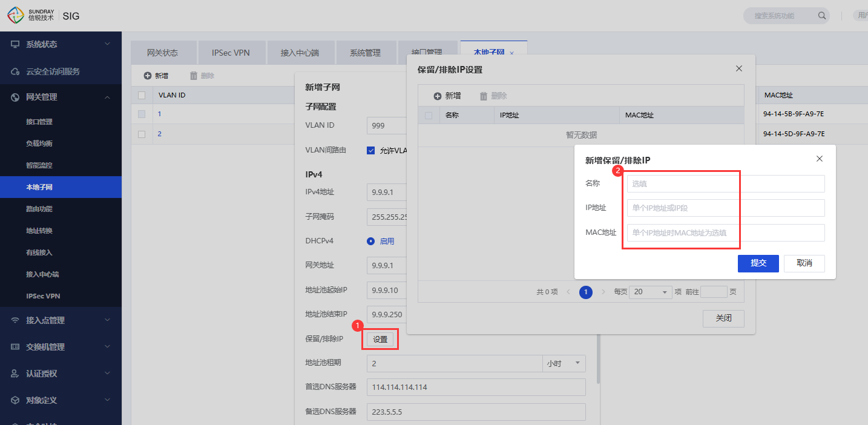Click the 备选DNS服务器 field 223.5.5.5

(x=476, y=412)
